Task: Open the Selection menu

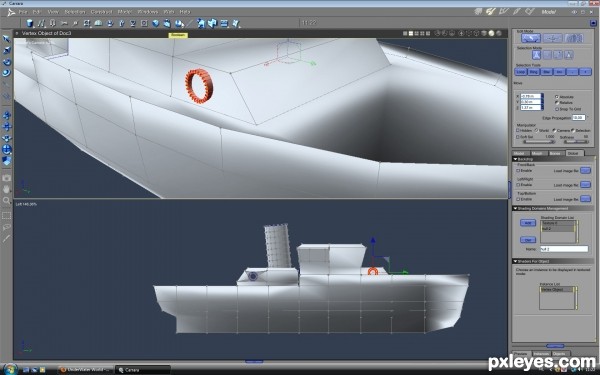Action: click(x=75, y=12)
